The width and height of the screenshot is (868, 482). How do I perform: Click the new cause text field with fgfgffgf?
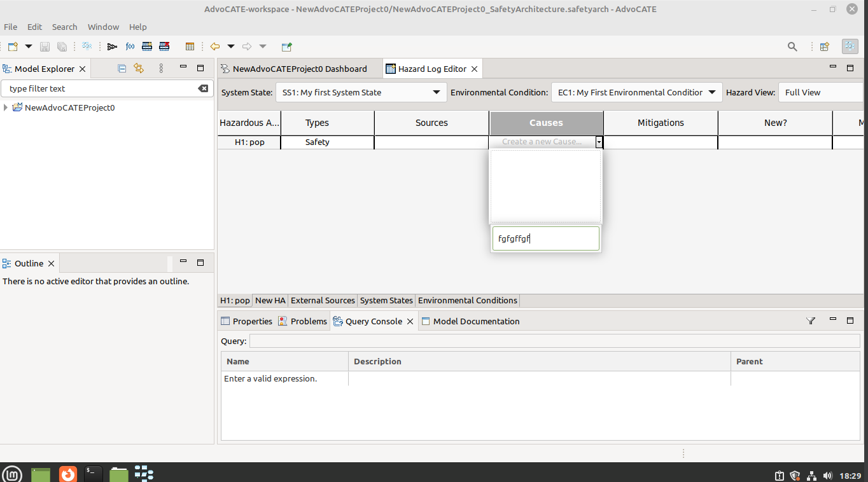tap(546, 238)
